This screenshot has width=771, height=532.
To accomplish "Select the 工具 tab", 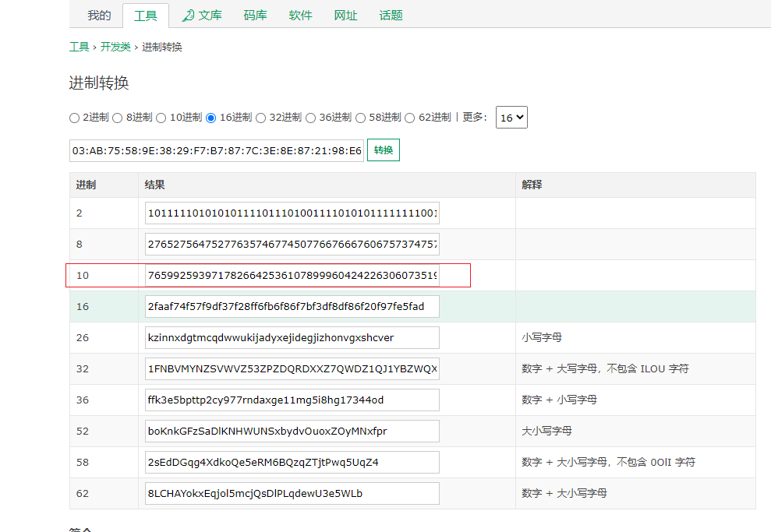I will (146, 16).
